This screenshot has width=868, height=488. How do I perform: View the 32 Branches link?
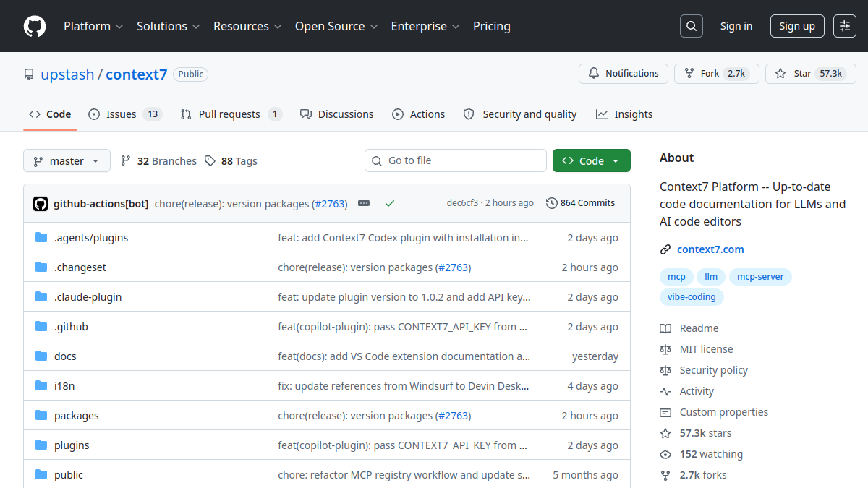pos(158,161)
